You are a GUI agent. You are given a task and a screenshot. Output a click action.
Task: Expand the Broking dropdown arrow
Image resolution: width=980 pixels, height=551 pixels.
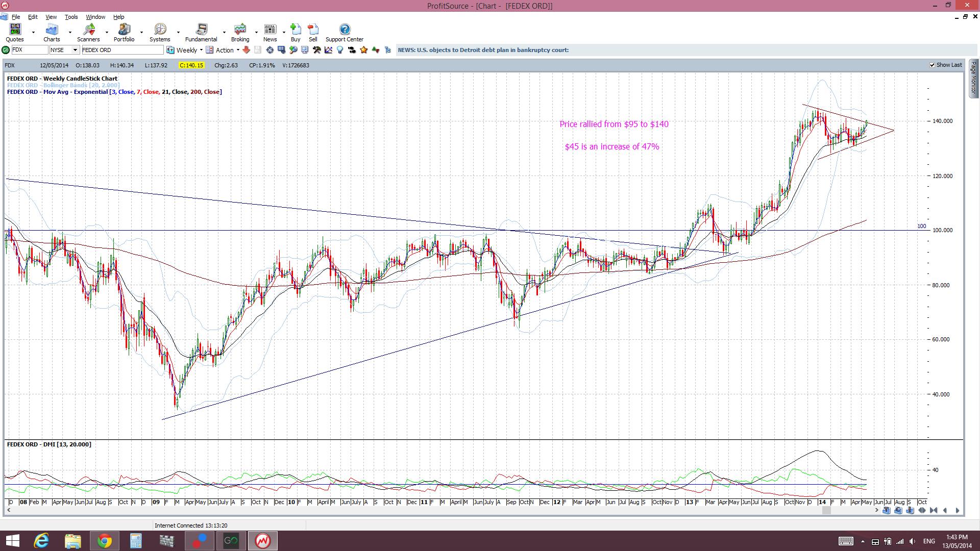pos(256,32)
